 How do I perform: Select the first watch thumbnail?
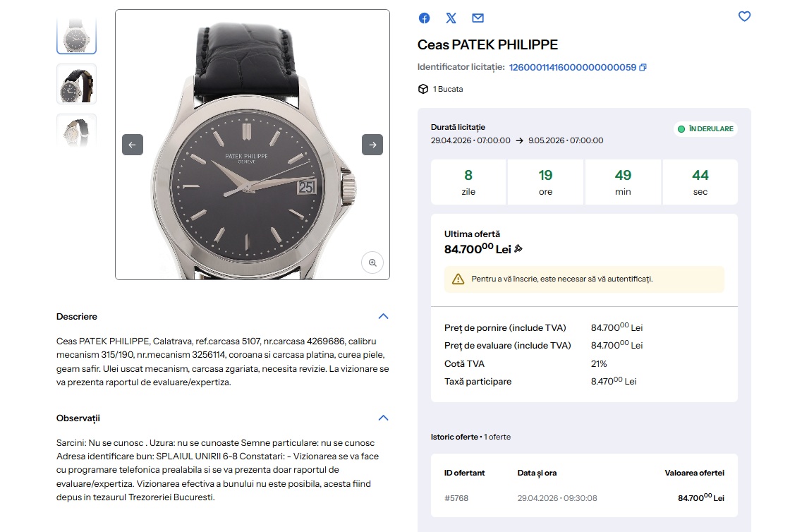(76, 34)
